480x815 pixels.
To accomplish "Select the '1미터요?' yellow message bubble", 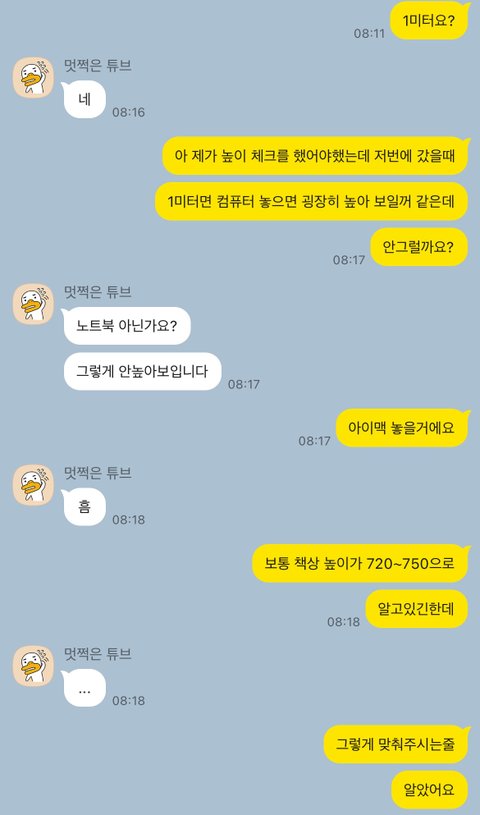I will point(430,21).
